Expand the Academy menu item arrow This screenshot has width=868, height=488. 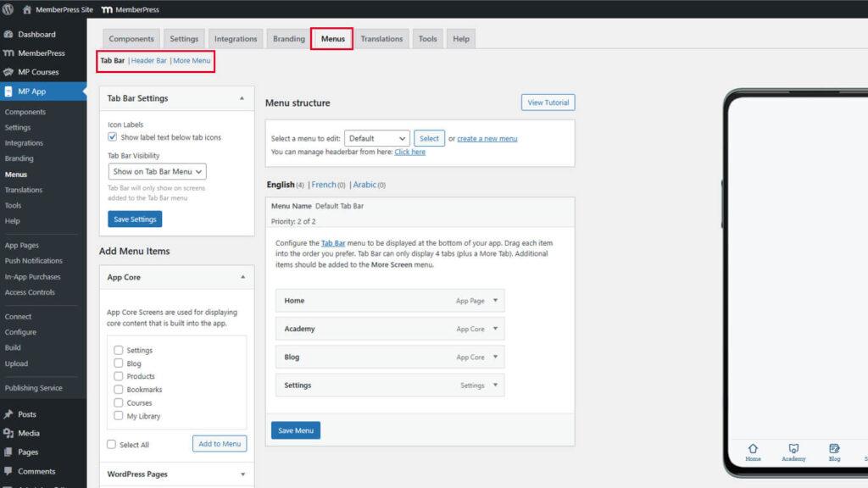(x=496, y=329)
